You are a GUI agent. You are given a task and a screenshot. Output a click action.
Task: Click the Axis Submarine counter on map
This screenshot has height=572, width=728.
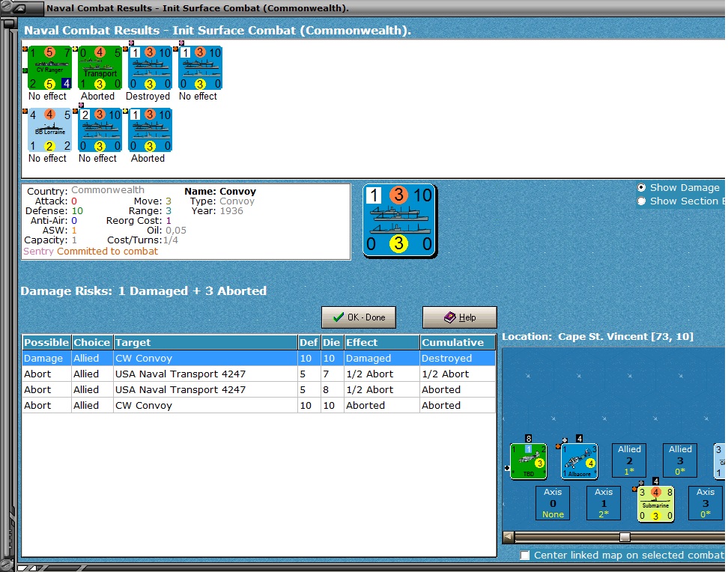[x=655, y=504]
